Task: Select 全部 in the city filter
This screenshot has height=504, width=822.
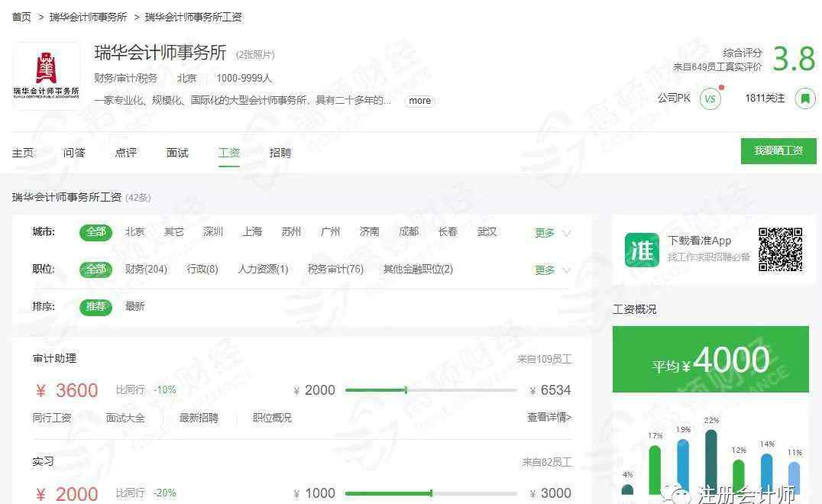Action: 96,232
